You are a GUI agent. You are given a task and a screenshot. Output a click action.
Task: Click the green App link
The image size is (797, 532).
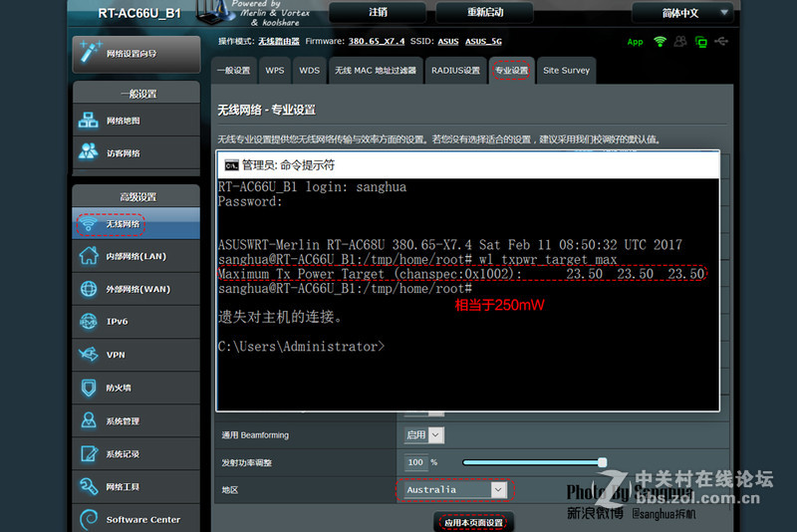(635, 42)
